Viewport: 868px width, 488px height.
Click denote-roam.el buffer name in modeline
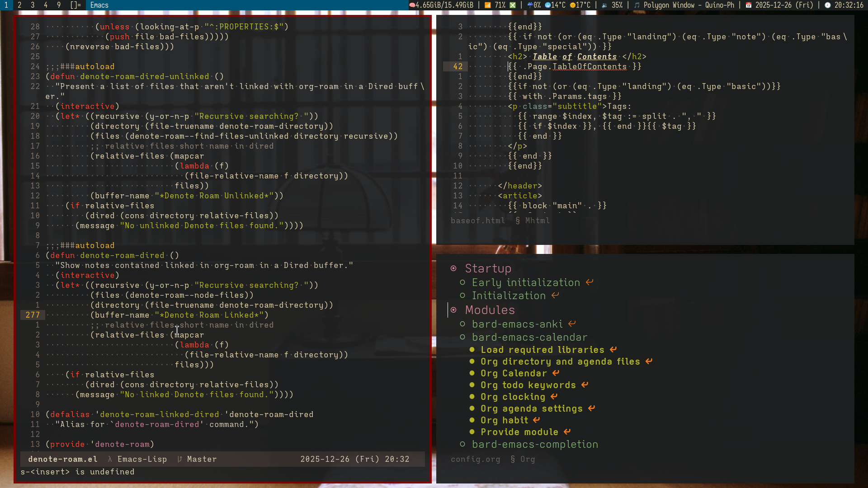62,459
